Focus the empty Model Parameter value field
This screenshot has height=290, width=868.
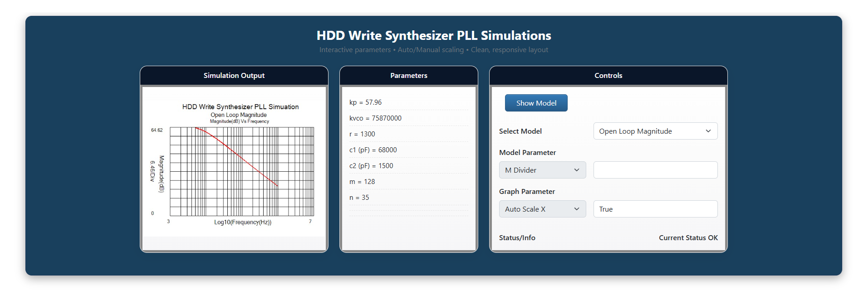click(x=655, y=170)
